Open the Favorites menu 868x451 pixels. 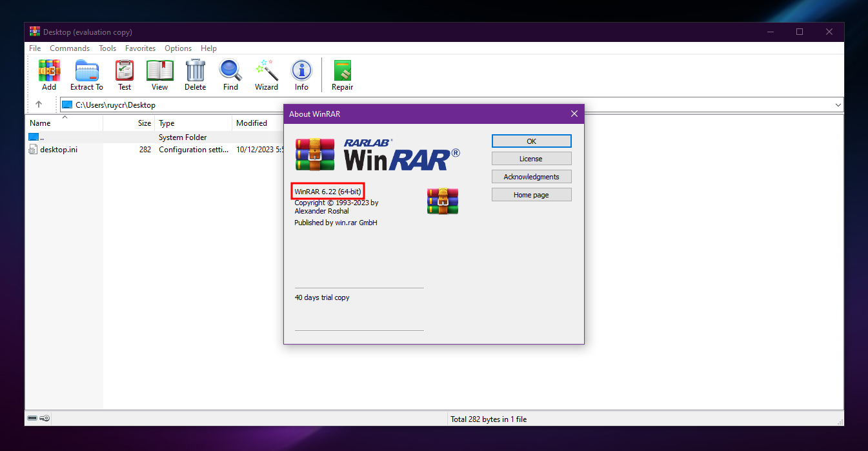tap(140, 48)
